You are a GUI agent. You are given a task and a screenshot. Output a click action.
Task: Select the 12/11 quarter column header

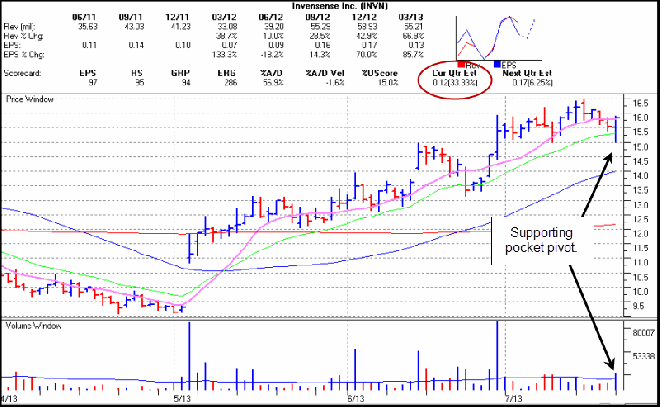point(178,17)
